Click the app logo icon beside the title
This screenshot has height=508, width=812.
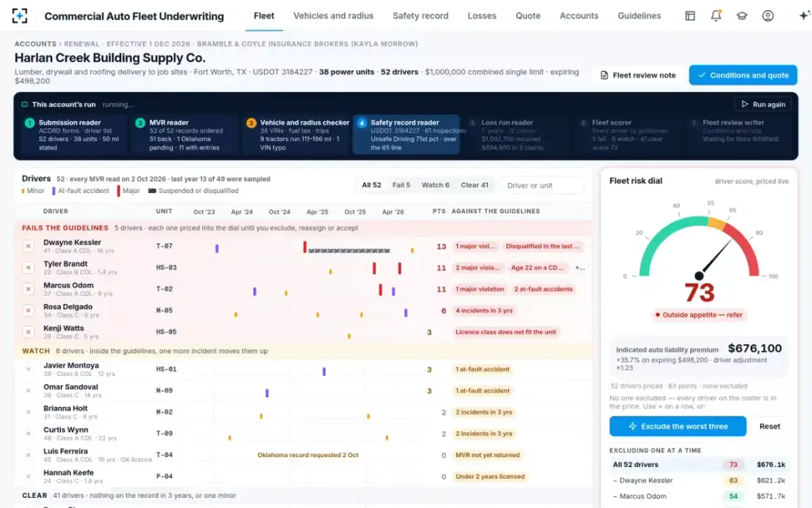click(20, 16)
